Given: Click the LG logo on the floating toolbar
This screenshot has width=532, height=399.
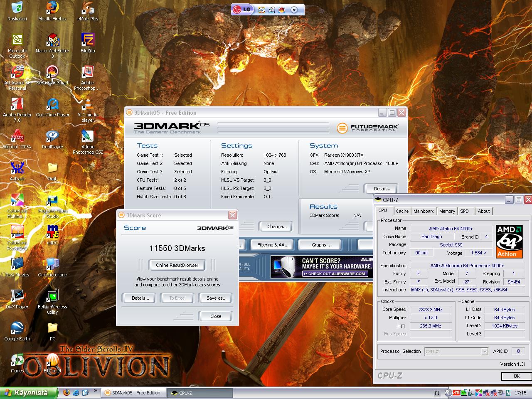Looking at the screenshot, I should [242, 10].
